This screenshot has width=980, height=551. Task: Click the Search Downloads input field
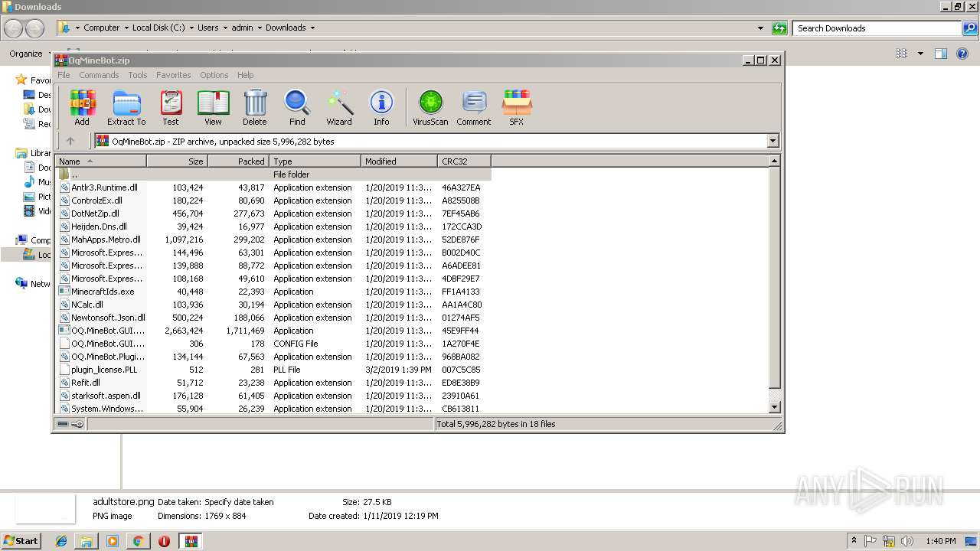click(877, 28)
